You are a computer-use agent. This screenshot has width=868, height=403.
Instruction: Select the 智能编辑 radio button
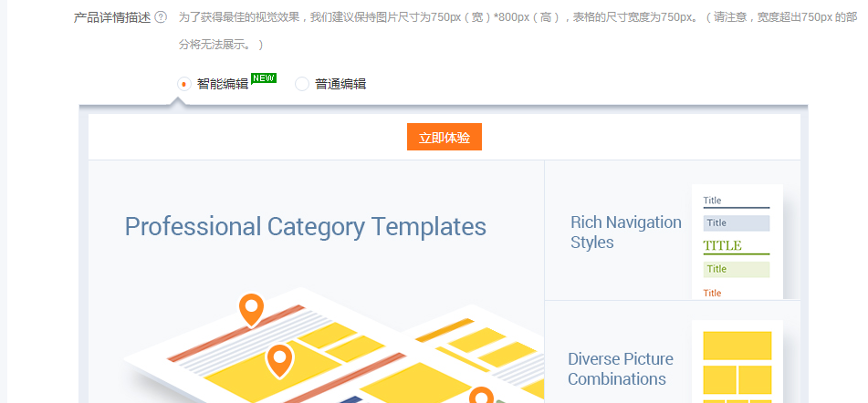click(183, 84)
